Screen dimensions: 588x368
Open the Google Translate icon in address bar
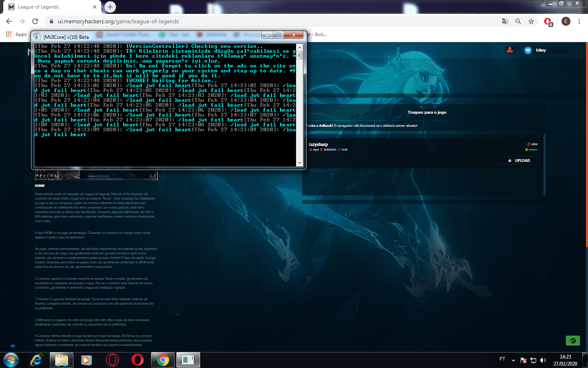click(x=505, y=21)
